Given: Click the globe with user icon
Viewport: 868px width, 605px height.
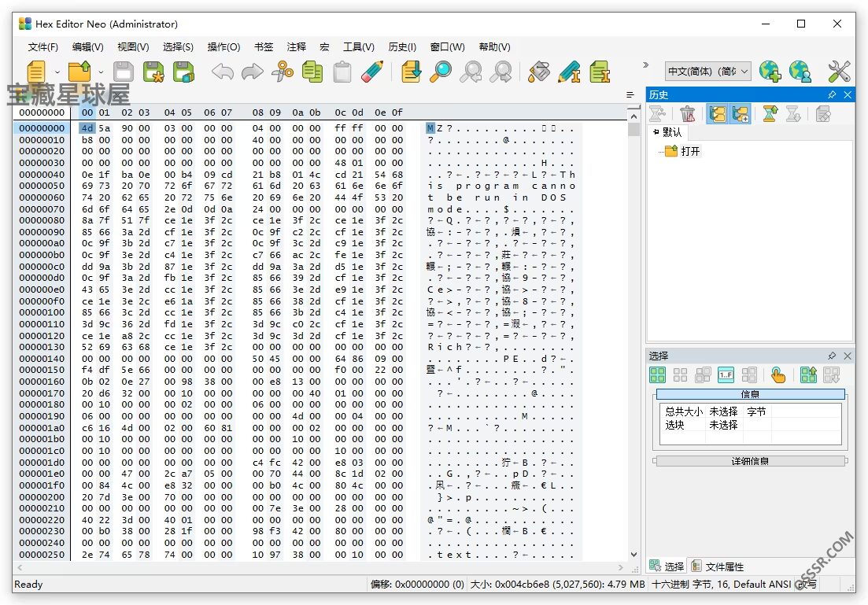Looking at the screenshot, I should [800, 72].
